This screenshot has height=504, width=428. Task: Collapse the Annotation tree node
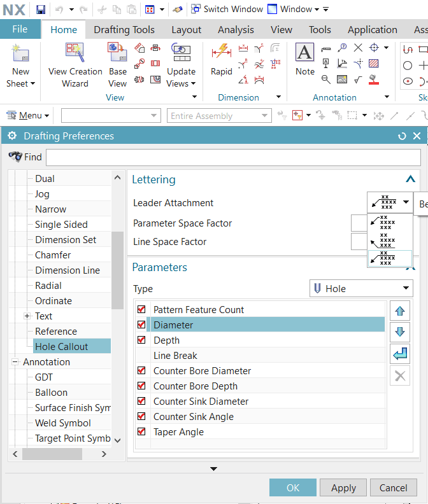click(15, 362)
